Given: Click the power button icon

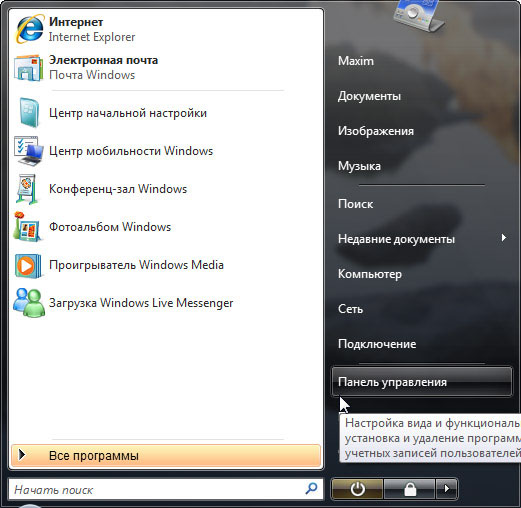Looking at the screenshot, I should pos(357,489).
